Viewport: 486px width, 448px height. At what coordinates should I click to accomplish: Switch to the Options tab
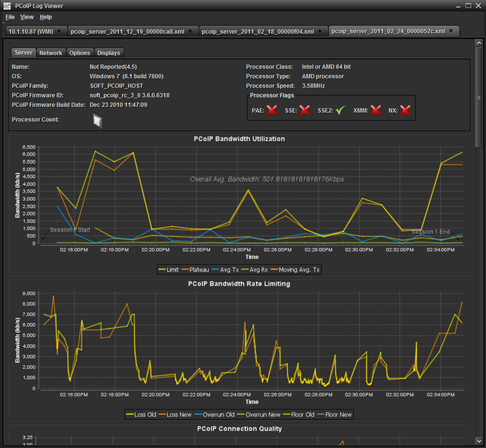point(80,53)
